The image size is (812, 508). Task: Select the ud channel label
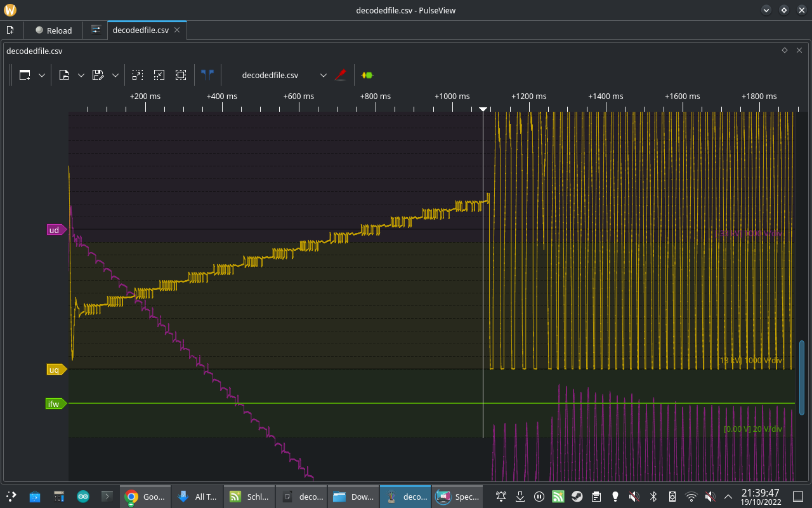coord(55,230)
